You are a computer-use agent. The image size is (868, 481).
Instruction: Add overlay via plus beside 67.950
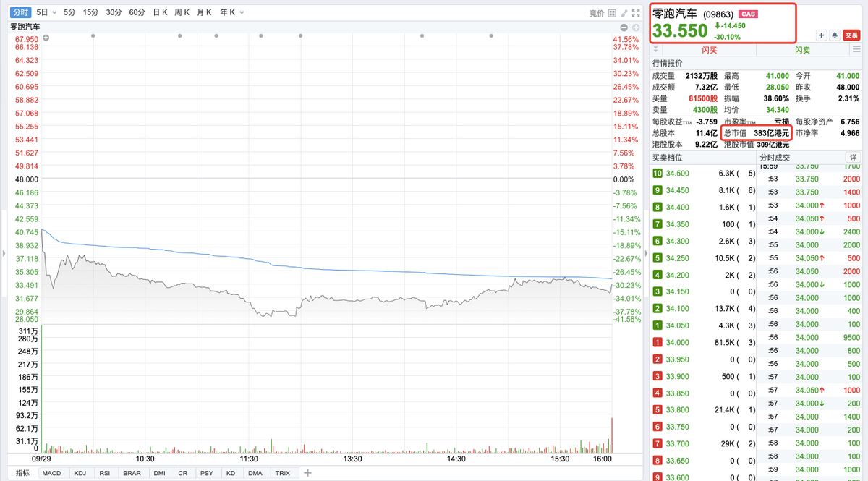tap(46, 38)
